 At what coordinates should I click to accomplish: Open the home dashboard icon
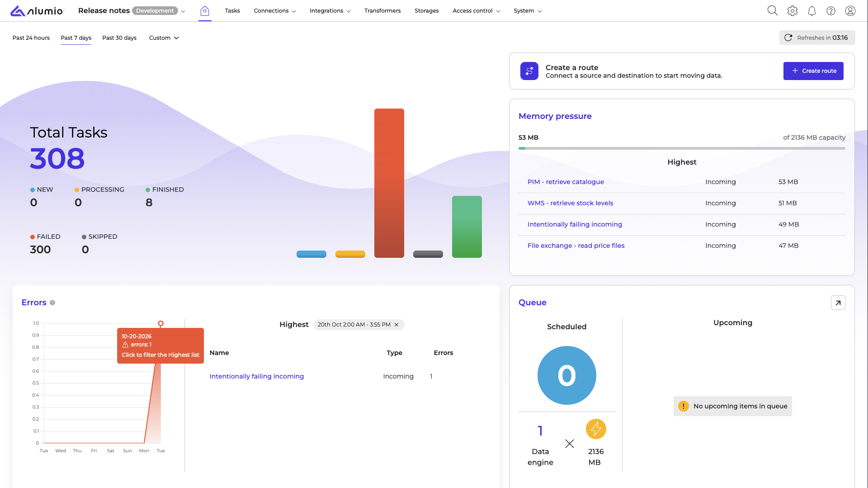tap(205, 11)
